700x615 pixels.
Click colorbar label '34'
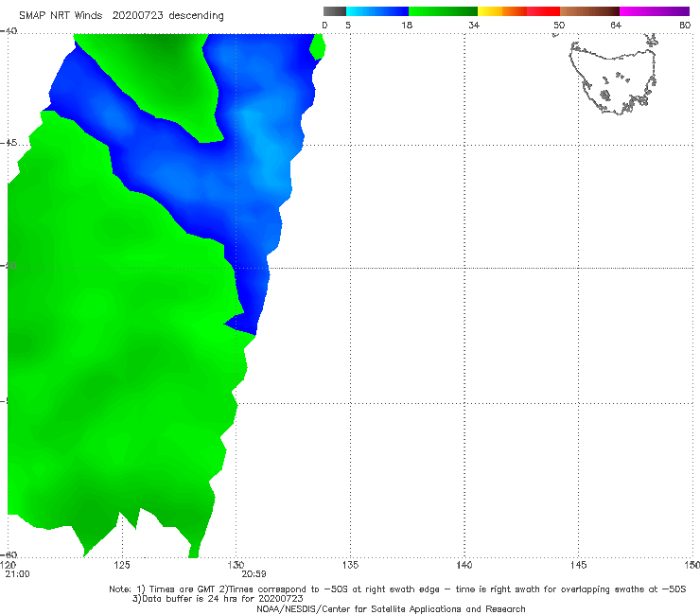(x=474, y=25)
